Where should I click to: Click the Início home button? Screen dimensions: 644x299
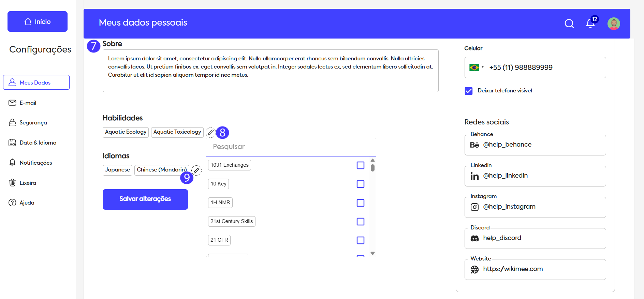[38, 21]
